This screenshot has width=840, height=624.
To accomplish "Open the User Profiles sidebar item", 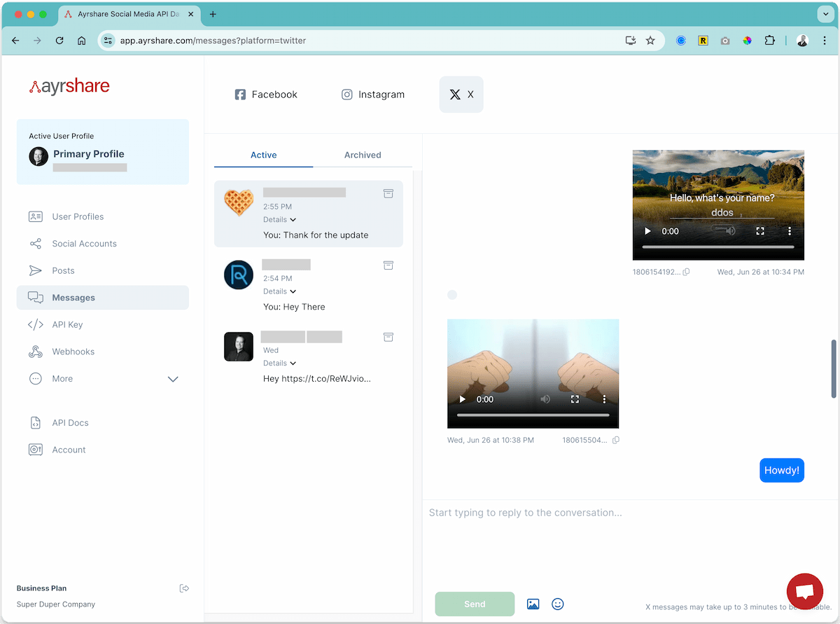I will click(103, 216).
